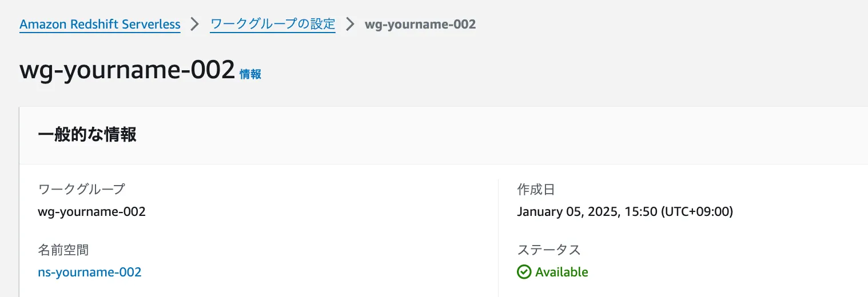Viewport: 868px width, 297px height.
Task: Select the wg-yourname-002 breadcrumb item
Action: pyautogui.click(x=420, y=25)
